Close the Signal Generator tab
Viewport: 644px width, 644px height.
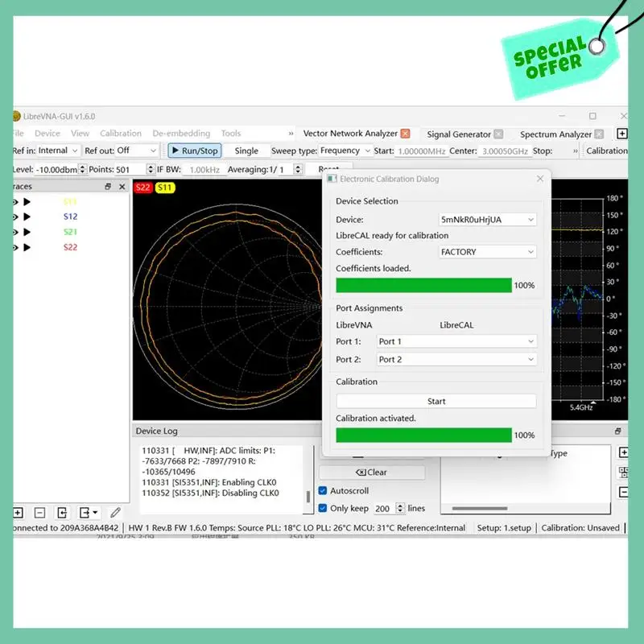point(498,134)
